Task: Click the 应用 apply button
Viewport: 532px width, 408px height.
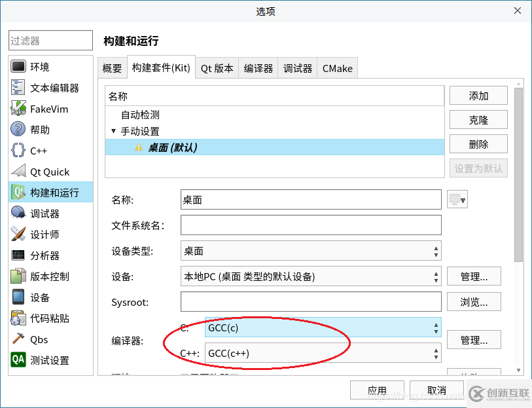Action: 377,390
